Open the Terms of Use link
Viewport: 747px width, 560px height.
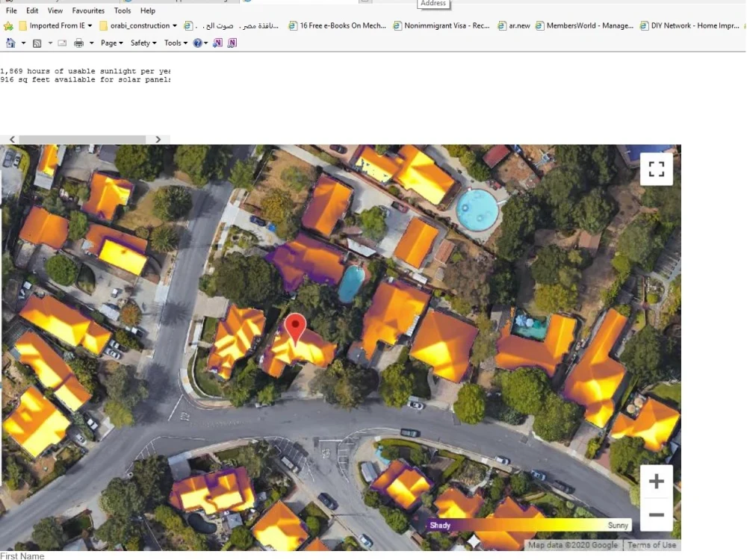pos(651,545)
